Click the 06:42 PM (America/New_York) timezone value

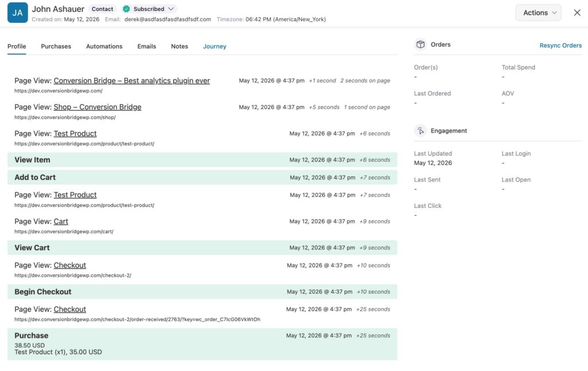click(286, 19)
